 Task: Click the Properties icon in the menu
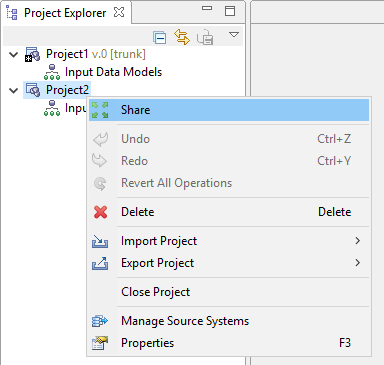100,343
